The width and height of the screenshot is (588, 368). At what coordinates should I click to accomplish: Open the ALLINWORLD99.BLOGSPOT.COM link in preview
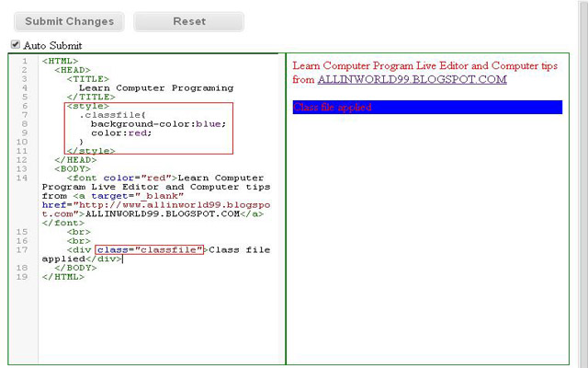tap(413, 80)
